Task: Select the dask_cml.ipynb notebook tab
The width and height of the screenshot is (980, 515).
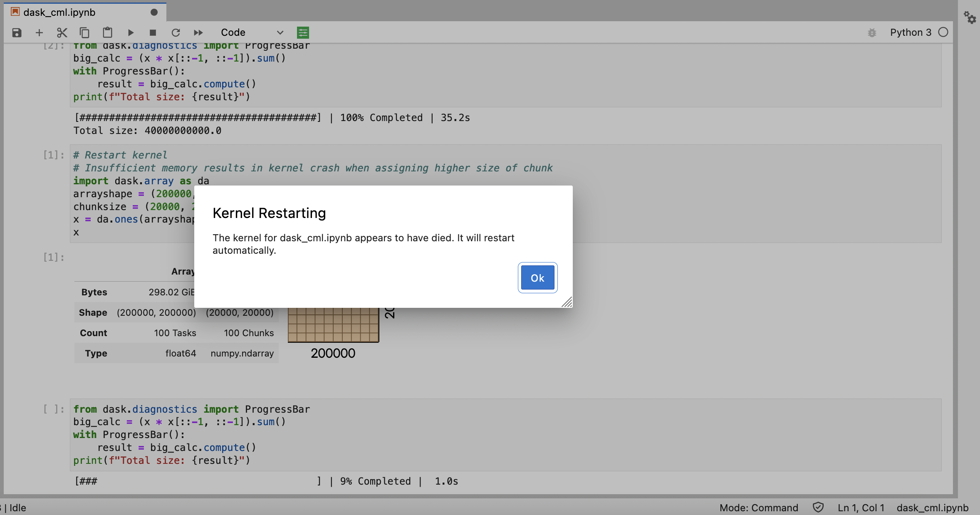Action: pos(59,12)
